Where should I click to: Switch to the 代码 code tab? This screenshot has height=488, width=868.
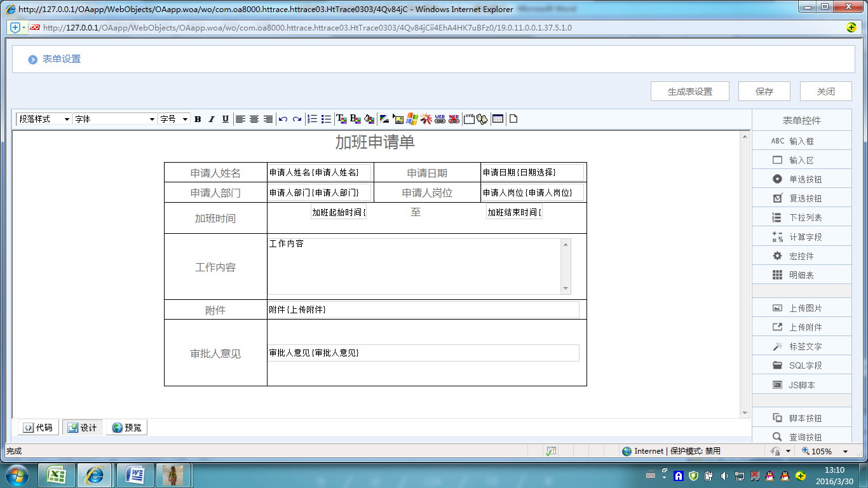click(x=38, y=428)
